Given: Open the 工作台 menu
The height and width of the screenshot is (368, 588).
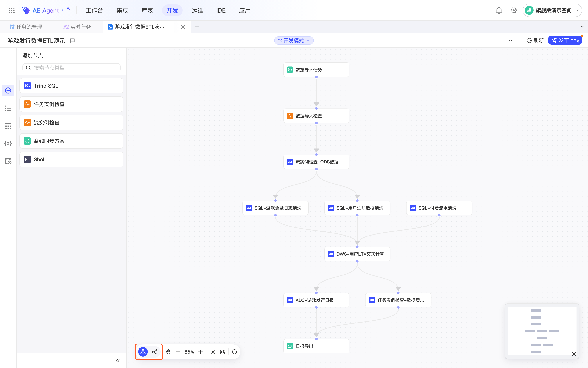Looking at the screenshot, I should point(94,10).
